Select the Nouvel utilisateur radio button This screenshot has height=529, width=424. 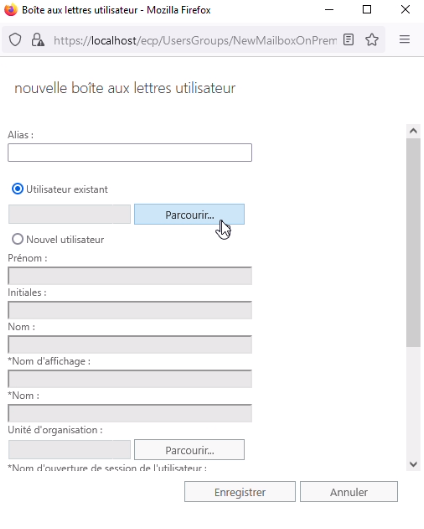pyautogui.click(x=18, y=239)
